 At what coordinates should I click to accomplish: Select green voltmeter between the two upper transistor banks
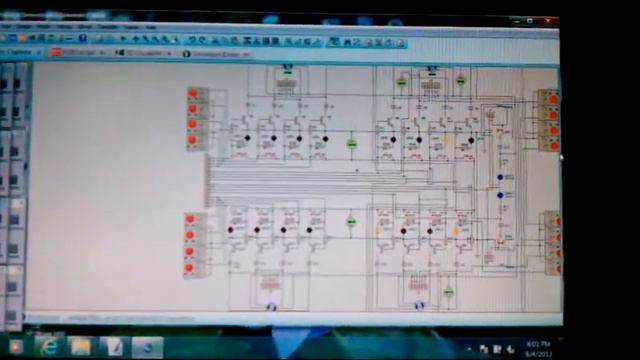(x=351, y=144)
